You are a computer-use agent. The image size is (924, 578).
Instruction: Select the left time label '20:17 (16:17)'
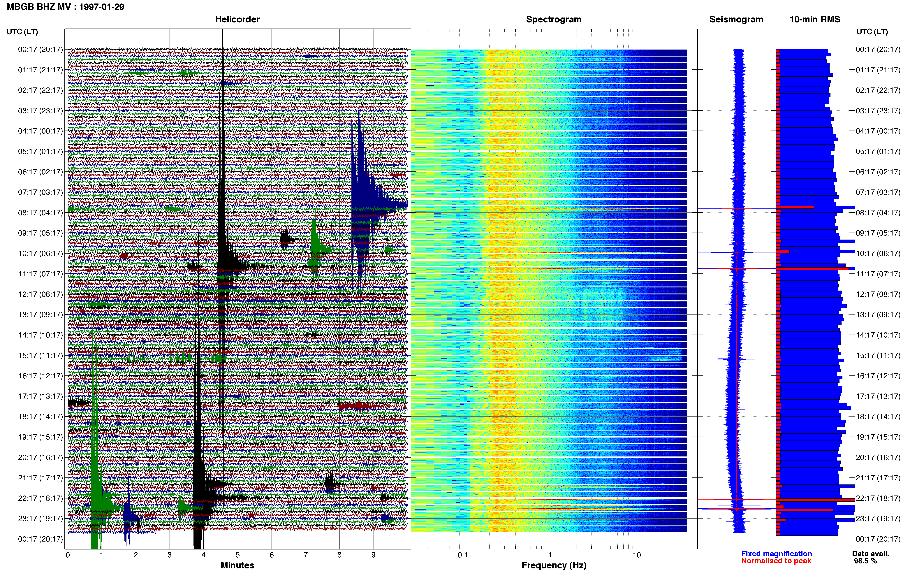click(x=41, y=458)
